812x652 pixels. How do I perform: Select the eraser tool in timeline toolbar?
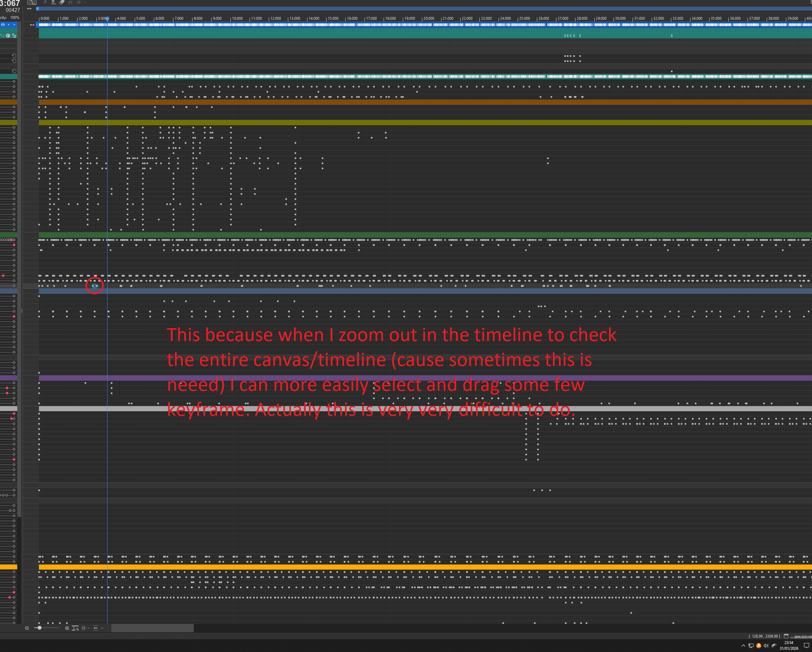[x=62, y=2]
